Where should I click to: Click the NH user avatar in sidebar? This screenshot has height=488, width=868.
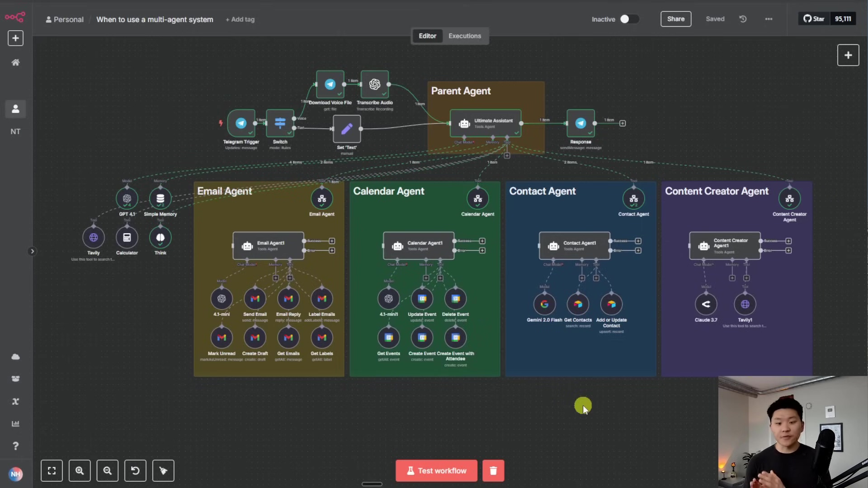pos(15,474)
